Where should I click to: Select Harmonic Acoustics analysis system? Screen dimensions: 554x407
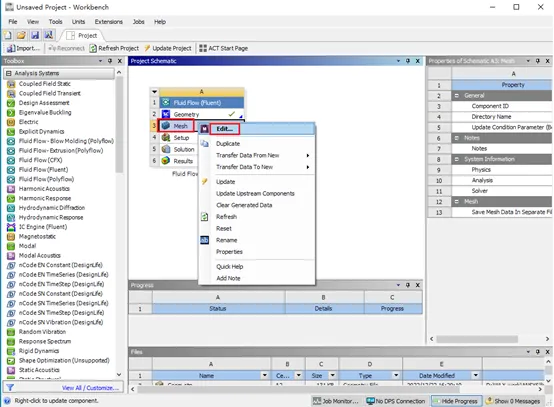tap(44, 189)
